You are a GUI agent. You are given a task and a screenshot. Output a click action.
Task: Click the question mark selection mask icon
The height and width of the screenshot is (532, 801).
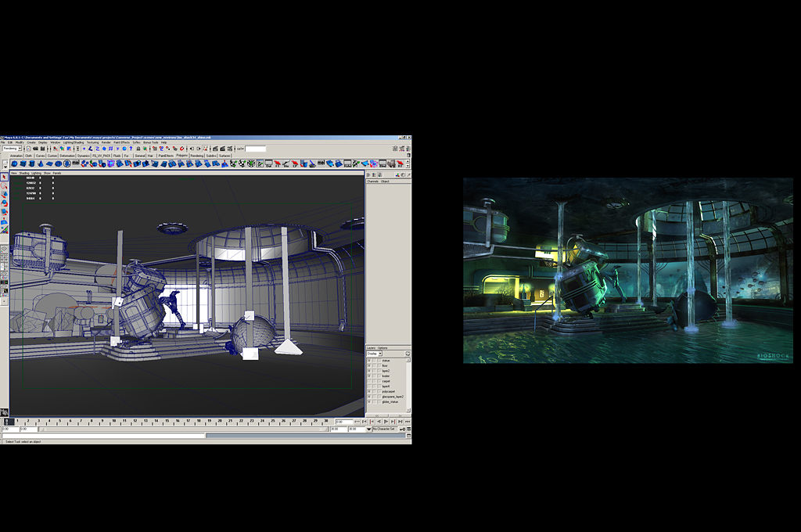(131, 149)
